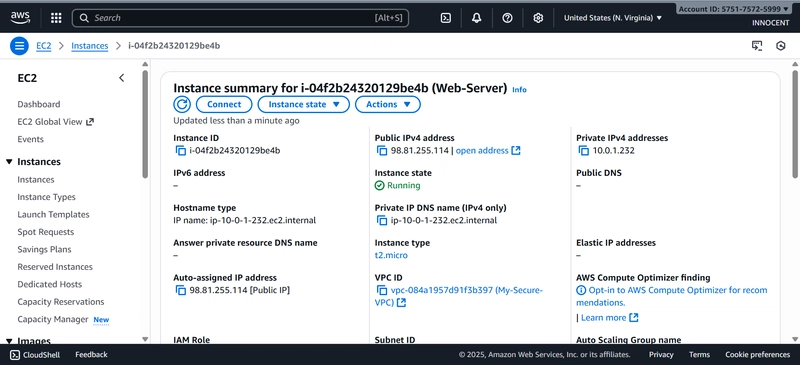Go to Instances breadcrumb link
This screenshot has height=365, width=800.
tap(90, 46)
